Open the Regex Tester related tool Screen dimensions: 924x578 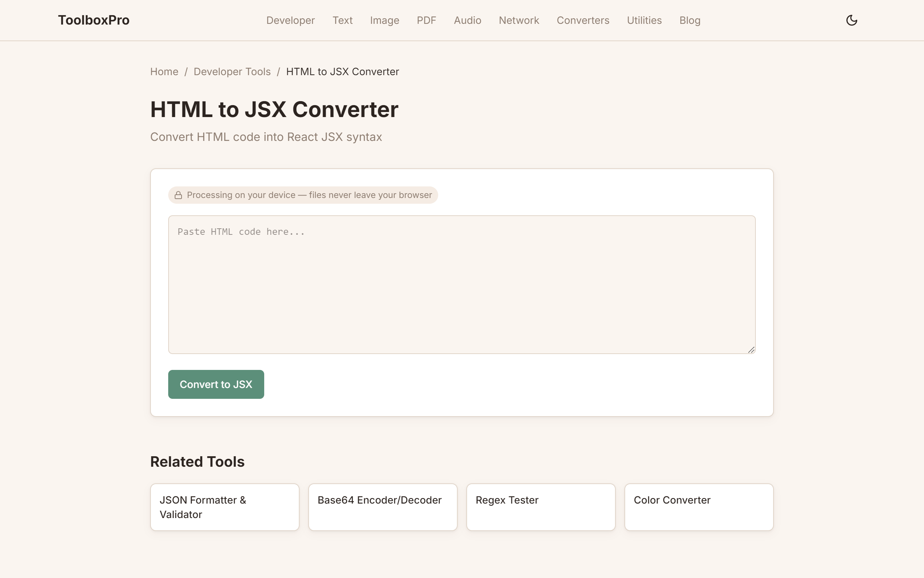(541, 507)
